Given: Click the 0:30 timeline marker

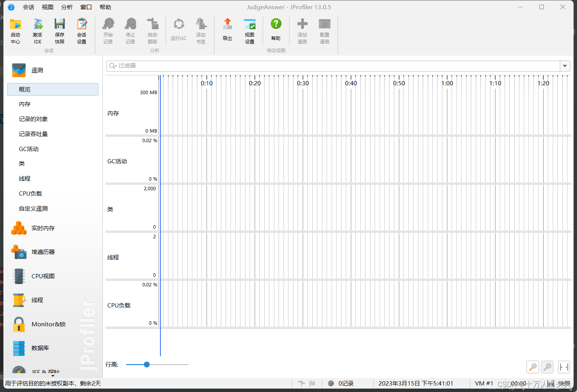Looking at the screenshot, I should (x=303, y=83).
